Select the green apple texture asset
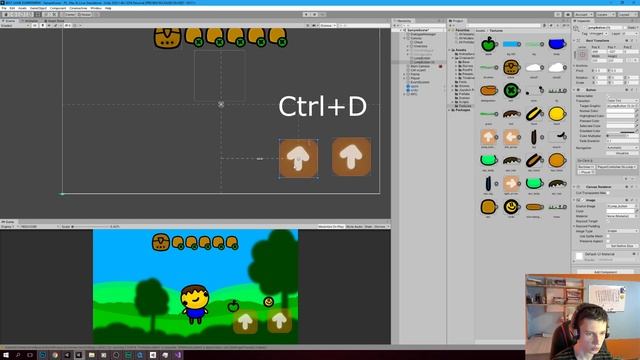This screenshot has height=360, width=640. 488,44
